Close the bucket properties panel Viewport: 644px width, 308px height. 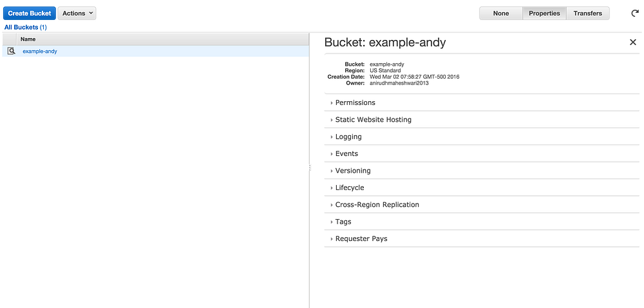pyautogui.click(x=633, y=43)
